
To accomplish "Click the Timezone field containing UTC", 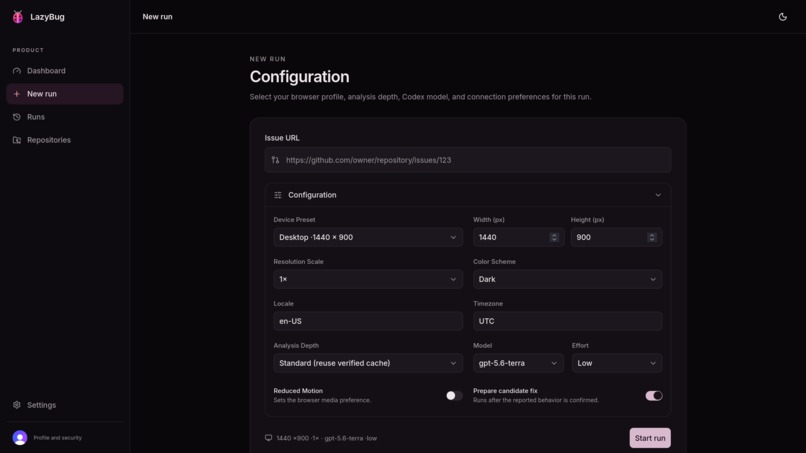I will (567, 321).
